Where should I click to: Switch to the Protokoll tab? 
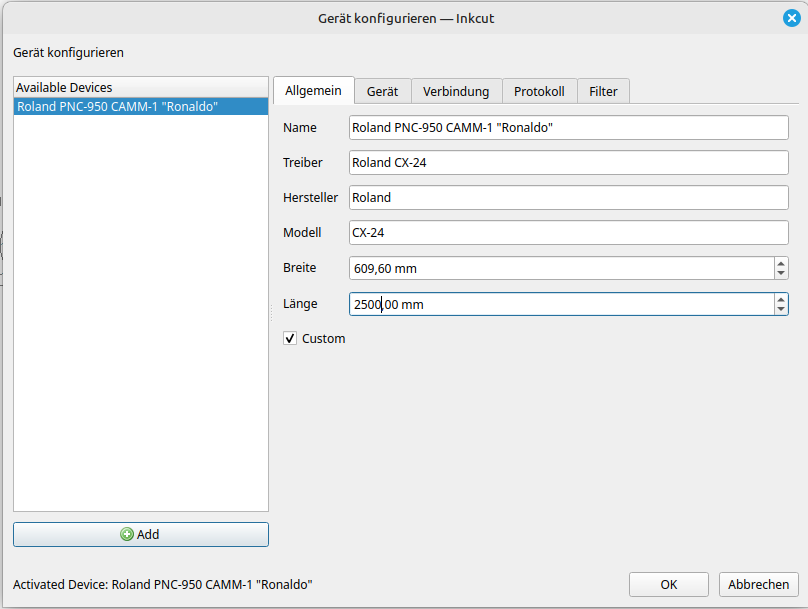[x=539, y=92]
